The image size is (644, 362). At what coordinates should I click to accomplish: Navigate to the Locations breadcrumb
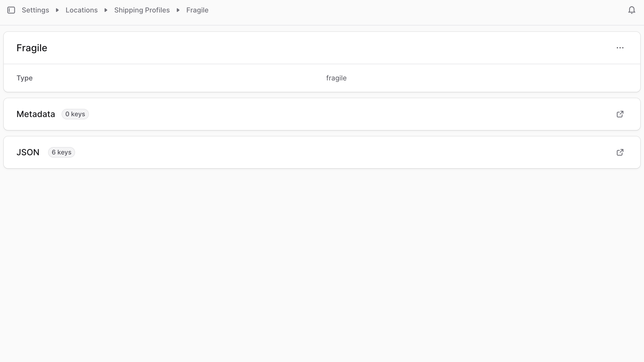click(81, 10)
